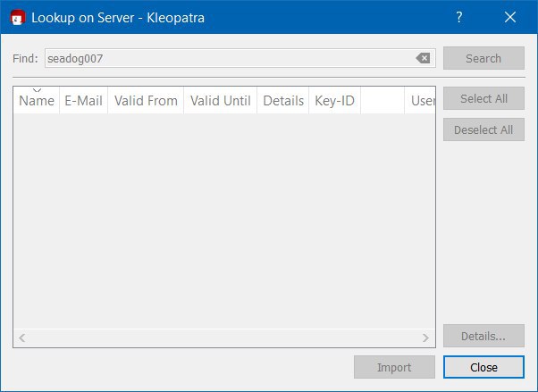Close the Lookup on Server window

(x=510, y=17)
